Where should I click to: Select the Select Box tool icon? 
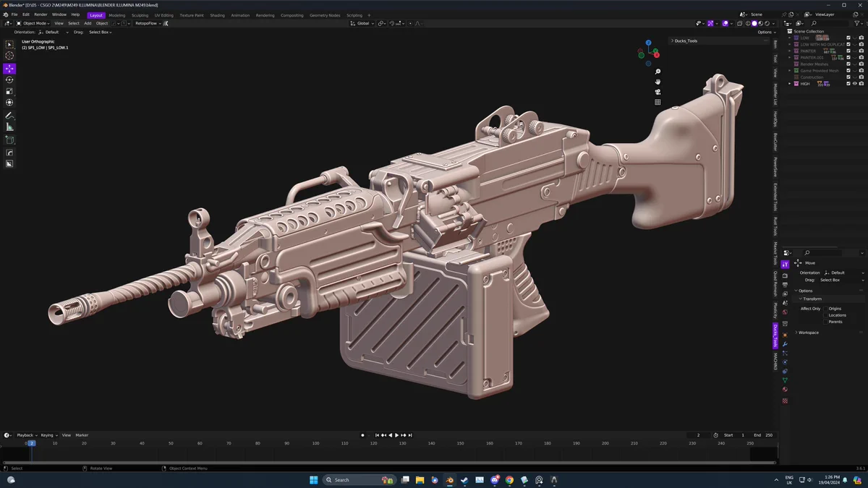pos(9,44)
